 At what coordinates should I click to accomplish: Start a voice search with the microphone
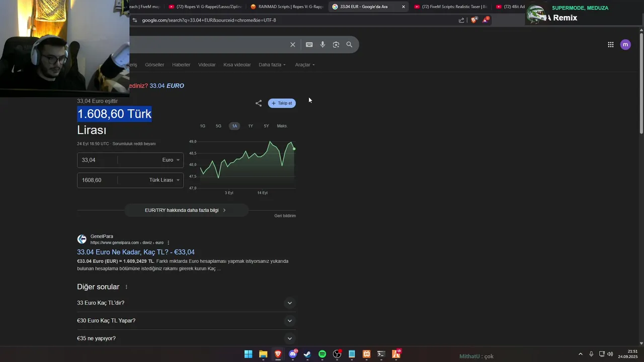pyautogui.click(x=323, y=45)
